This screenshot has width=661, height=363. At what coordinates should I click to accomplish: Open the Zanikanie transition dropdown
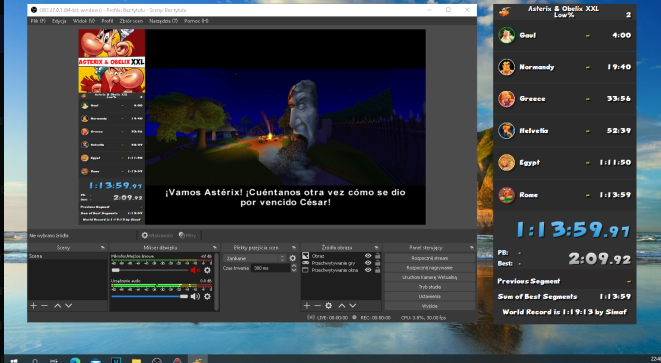pos(255,258)
